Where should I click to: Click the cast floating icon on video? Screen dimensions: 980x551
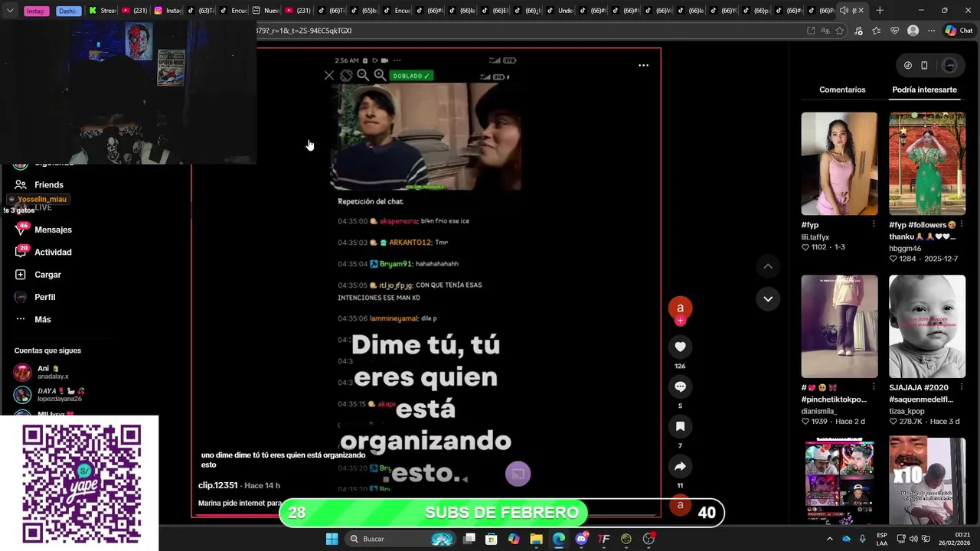point(518,474)
